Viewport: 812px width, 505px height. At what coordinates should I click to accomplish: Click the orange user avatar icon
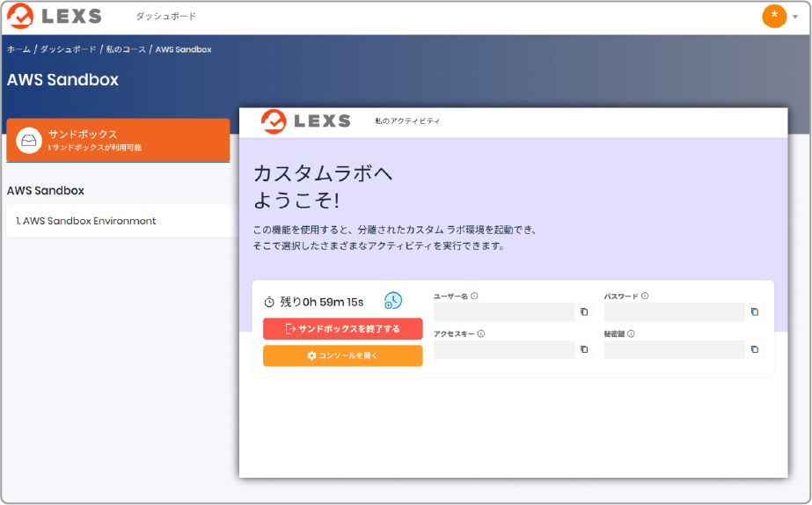(x=774, y=16)
